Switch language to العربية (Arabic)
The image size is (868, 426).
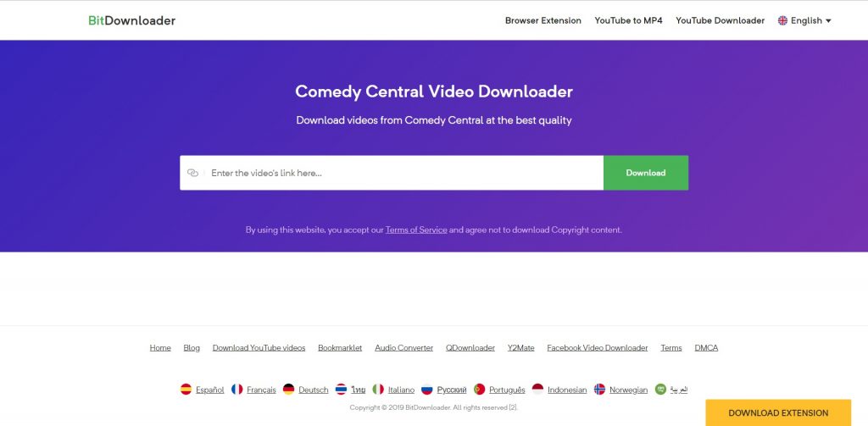pyautogui.click(x=679, y=390)
